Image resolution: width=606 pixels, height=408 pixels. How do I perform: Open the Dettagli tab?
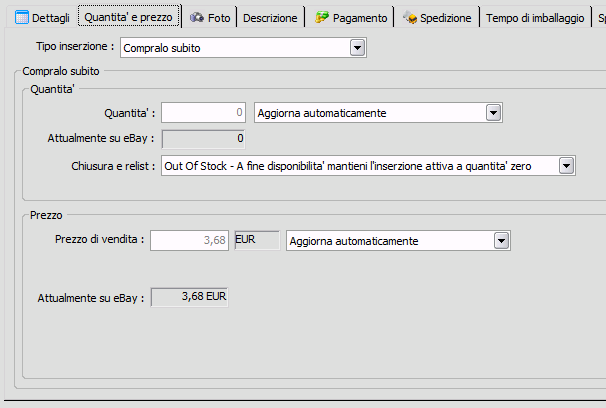point(42,17)
